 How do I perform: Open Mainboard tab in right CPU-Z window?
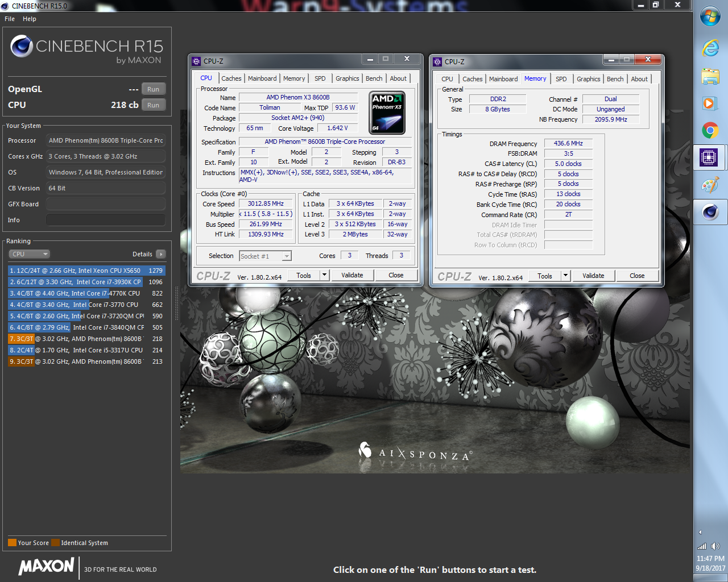(x=503, y=79)
